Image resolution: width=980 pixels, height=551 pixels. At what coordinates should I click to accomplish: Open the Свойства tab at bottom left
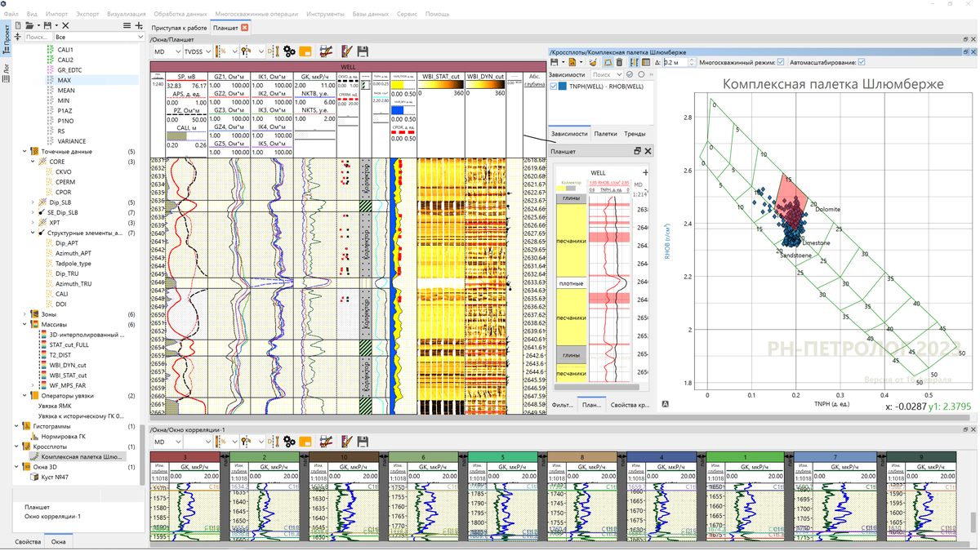28,542
